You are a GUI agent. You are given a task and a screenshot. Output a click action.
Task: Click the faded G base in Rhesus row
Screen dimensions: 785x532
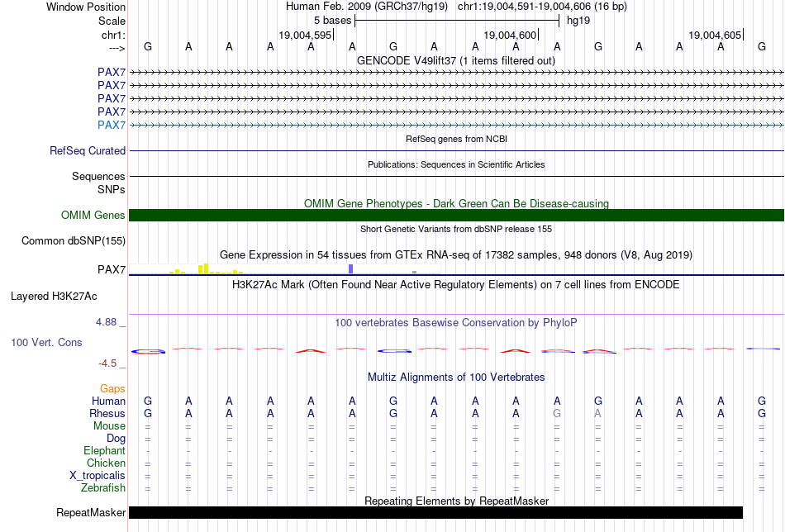(x=557, y=414)
